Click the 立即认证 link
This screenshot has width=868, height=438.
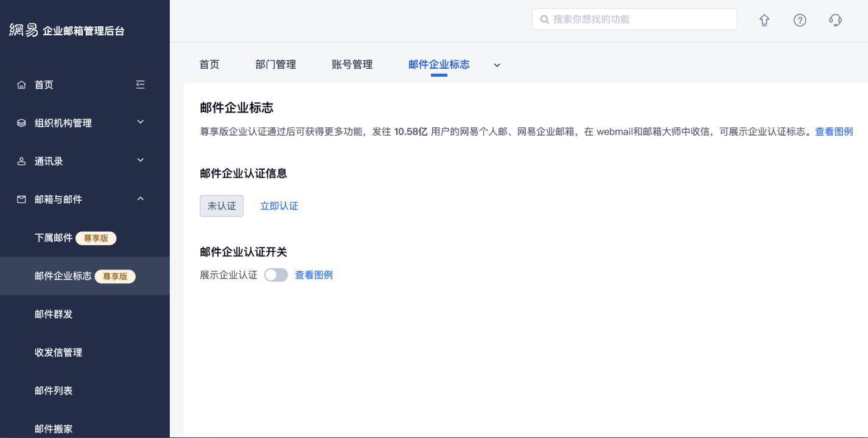[x=279, y=206]
